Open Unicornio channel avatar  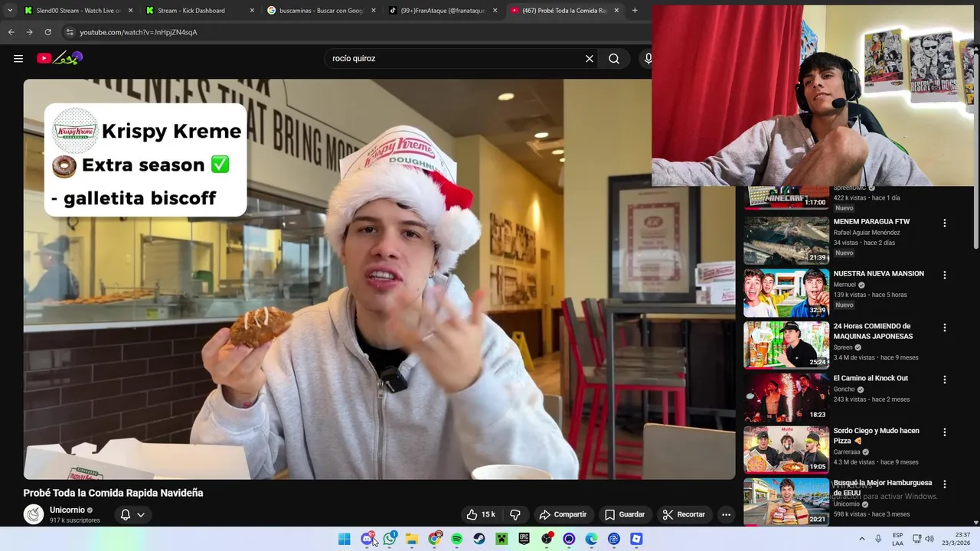[34, 514]
